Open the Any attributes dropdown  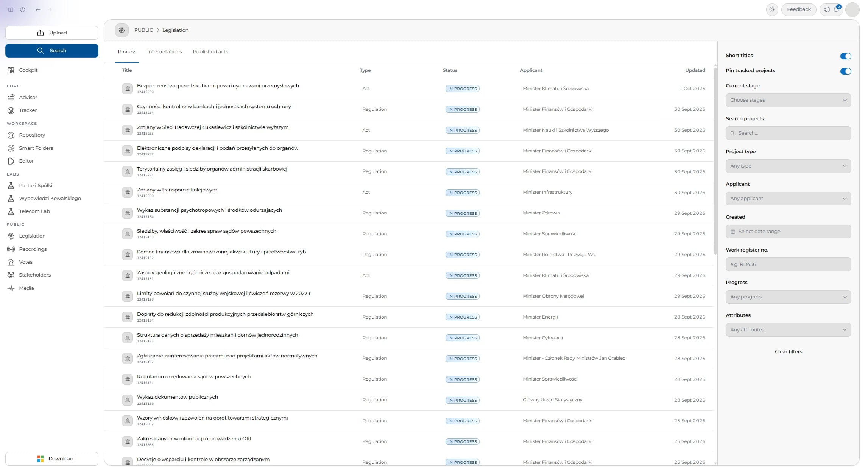point(788,330)
